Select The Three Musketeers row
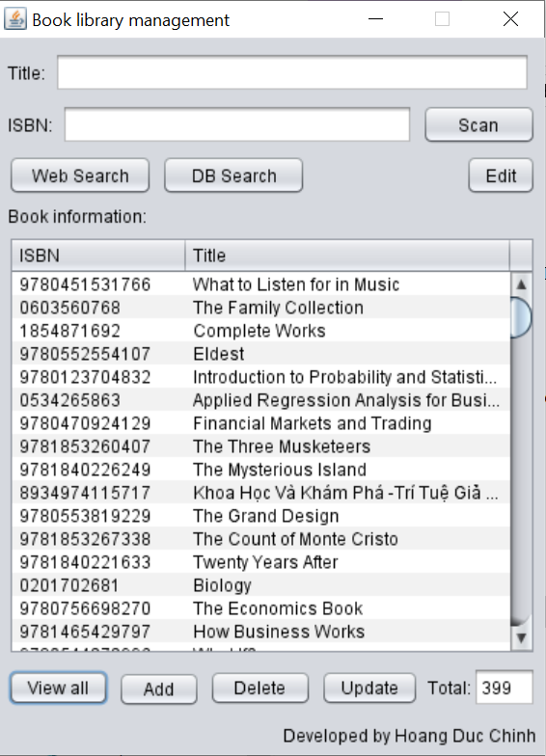Image resolution: width=546 pixels, height=756 pixels. [260, 446]
